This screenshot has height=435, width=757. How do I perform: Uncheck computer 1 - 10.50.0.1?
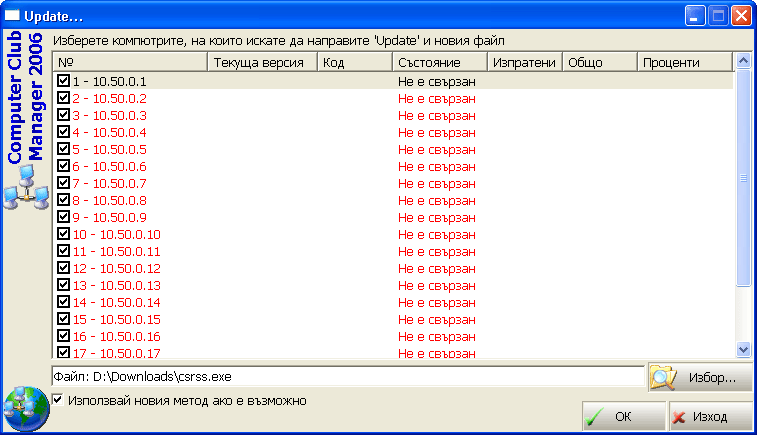click(63, 81)
